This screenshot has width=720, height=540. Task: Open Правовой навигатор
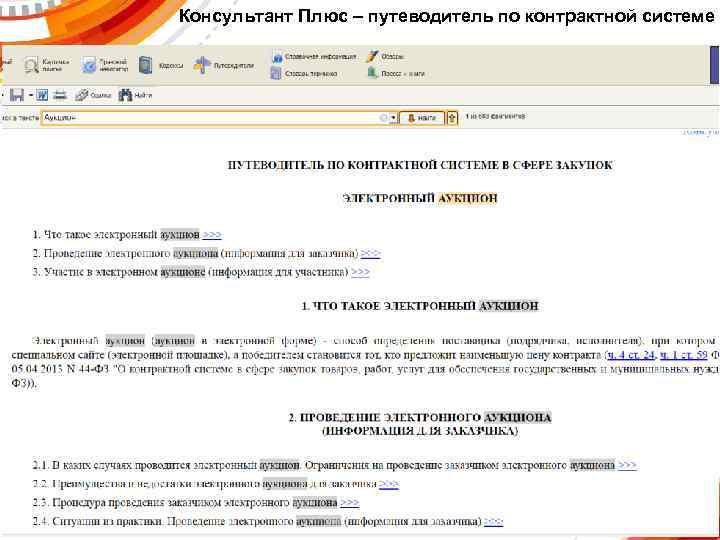pos(105,65)
